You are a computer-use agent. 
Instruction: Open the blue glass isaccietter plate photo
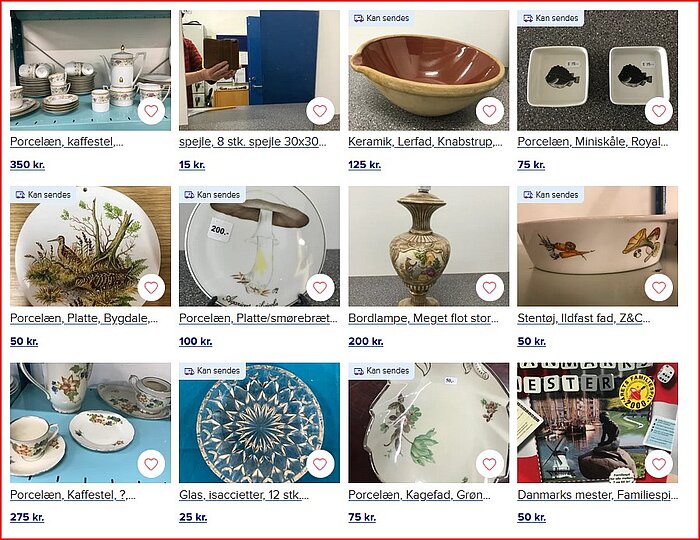point(259,423)
